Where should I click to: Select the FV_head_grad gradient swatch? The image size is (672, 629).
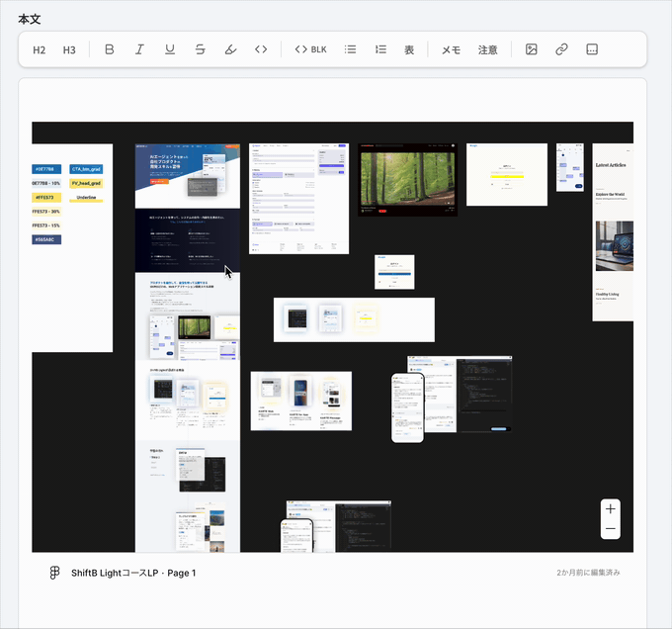86,183
